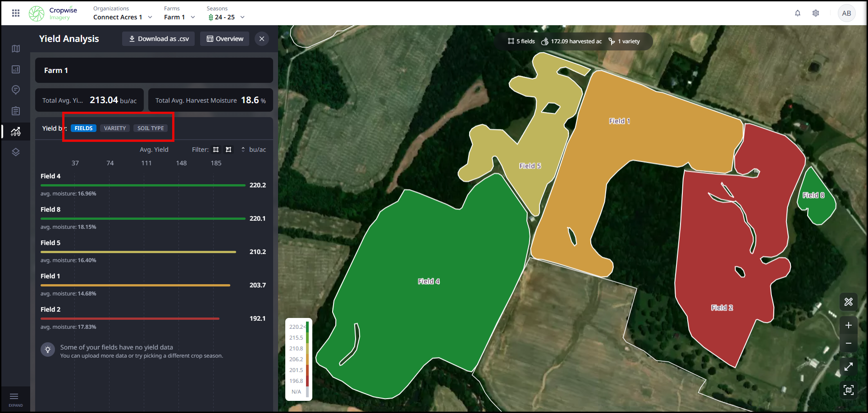Screen dimensions: 868x413
Task: Open the apps grid launcher
Action: click(x=16, y=13)
